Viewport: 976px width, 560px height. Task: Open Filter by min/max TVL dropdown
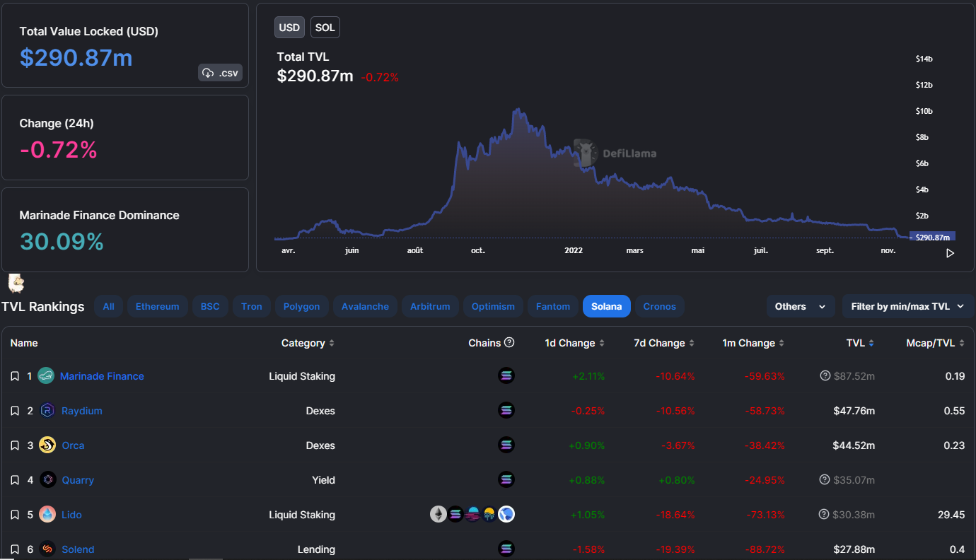pyautogui.click(x=908, y=306)
